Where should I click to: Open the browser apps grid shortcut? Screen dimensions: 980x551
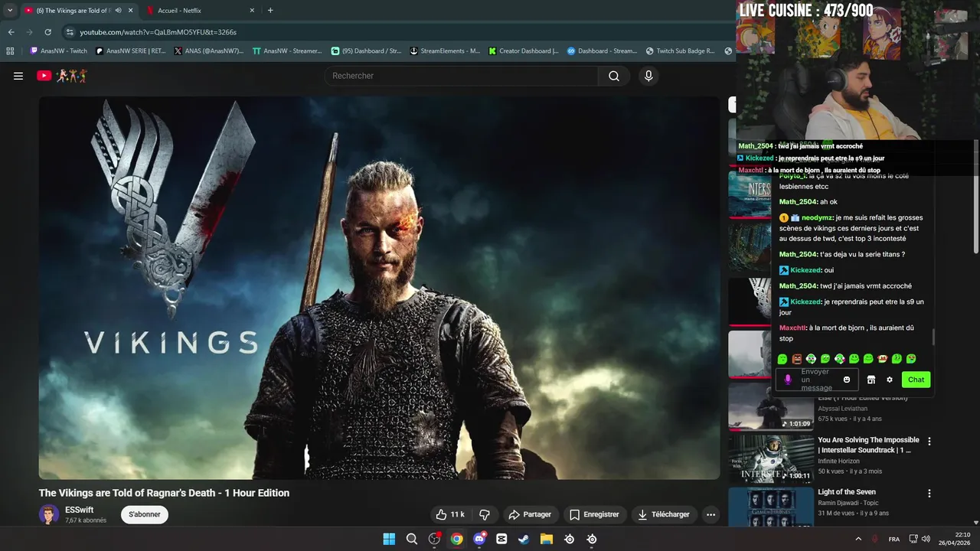10,51
